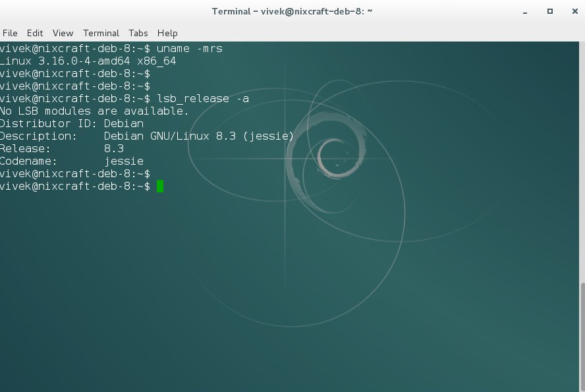This screenshot has height=392, width=585.
Task: Click the 'Codename:' label in output
Action: [28, 161]
